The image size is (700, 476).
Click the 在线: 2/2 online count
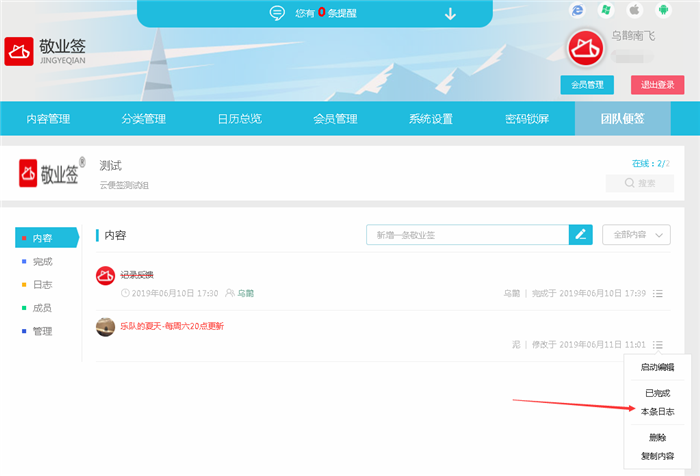click(x=650, y=163)
